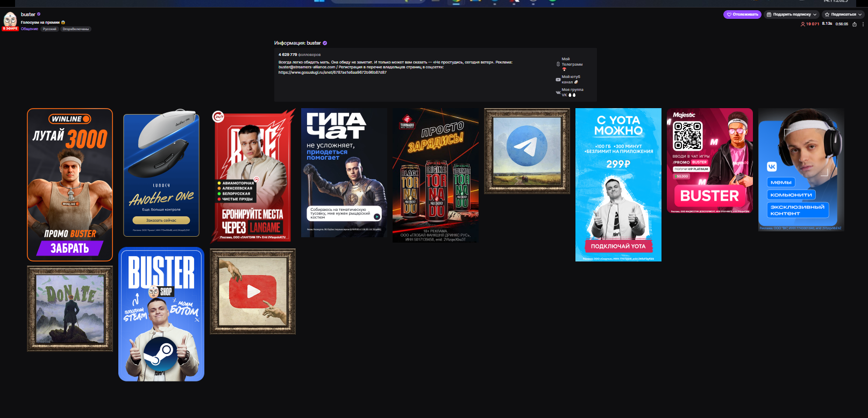The image size is (868, 418).
Task: Select the DropsВключены tag
Action: pyautogui.click(x=75, y=29)
